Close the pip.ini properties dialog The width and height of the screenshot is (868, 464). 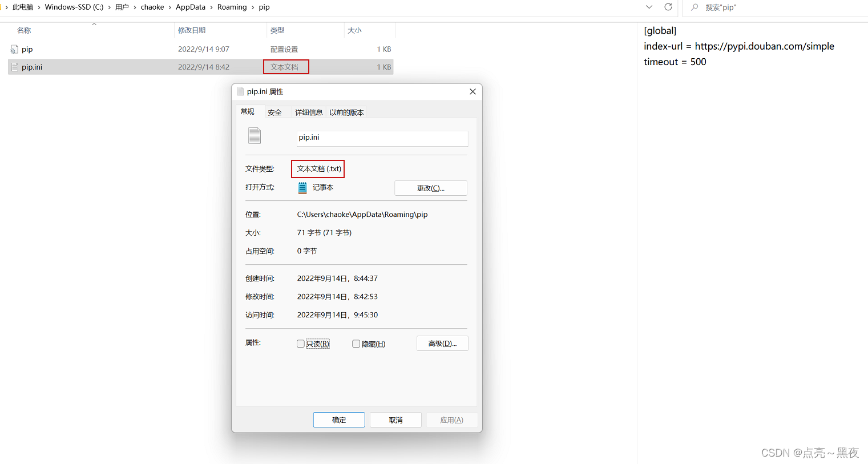coord(473,91)
